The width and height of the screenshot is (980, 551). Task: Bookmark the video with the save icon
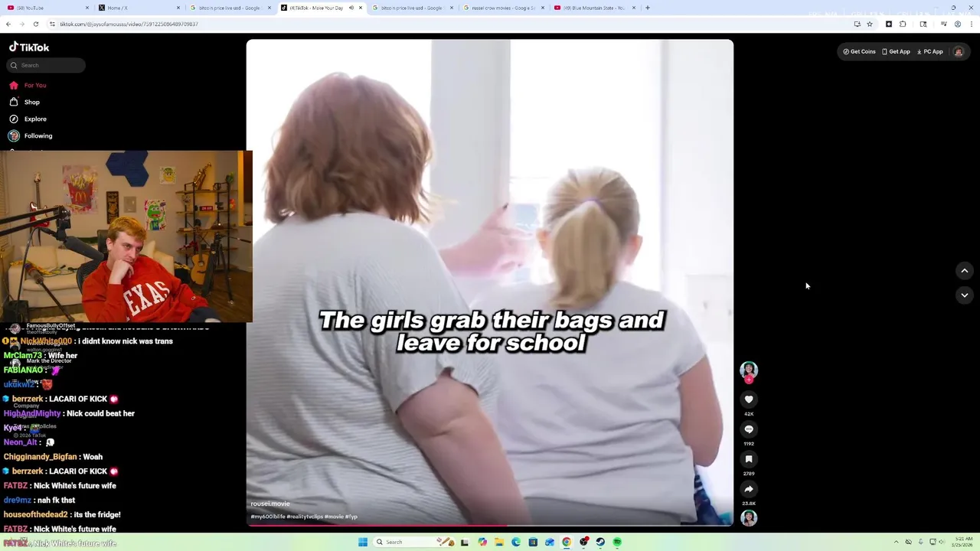tap(749, 459)
